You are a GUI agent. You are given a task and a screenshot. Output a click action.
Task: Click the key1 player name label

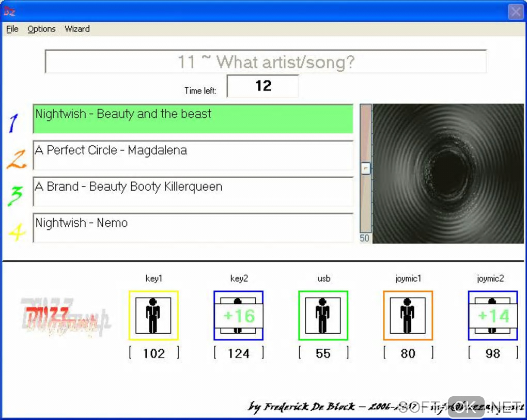(x=154, y=278)
